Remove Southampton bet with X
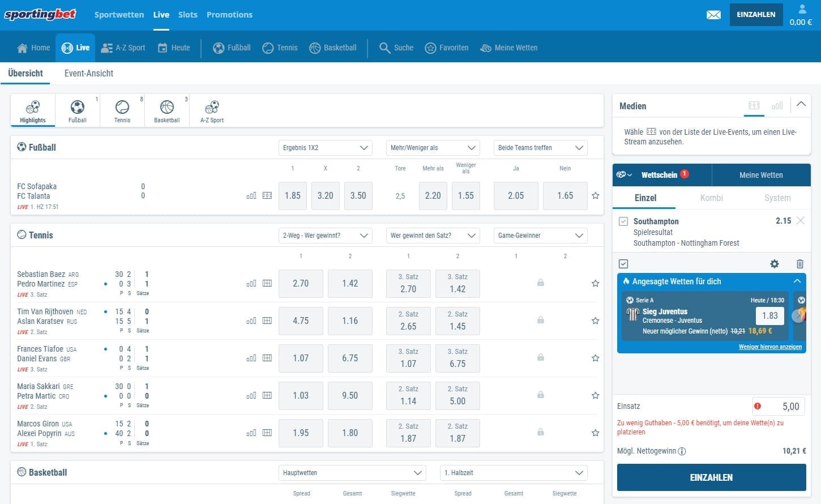Viewport: 821px width, 504px height. click(800, 220)
